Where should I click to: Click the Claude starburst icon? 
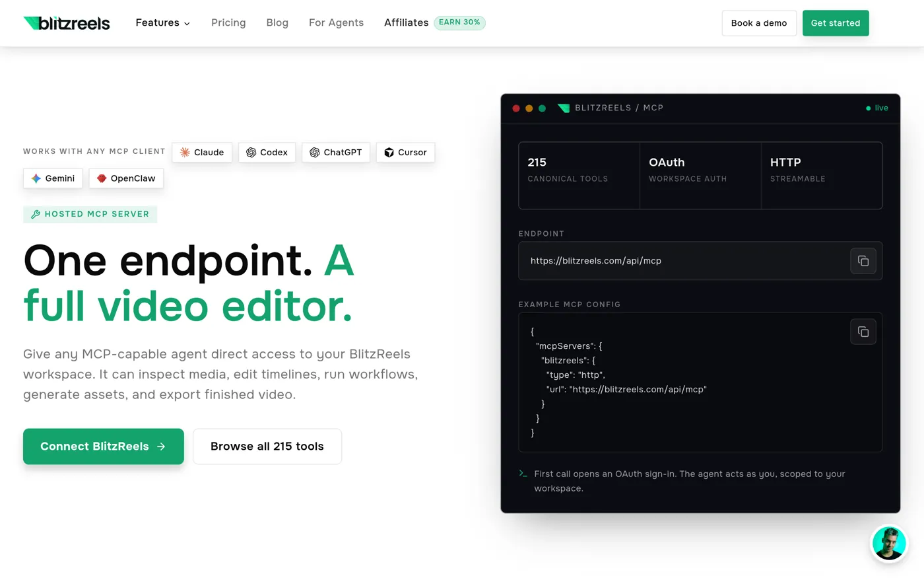pos(185,153)
